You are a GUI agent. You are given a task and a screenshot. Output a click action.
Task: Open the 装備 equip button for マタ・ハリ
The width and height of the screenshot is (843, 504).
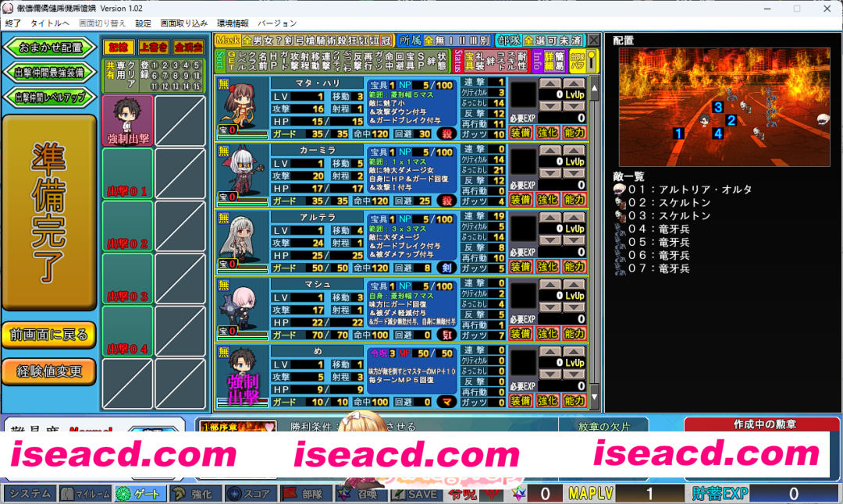521,133
